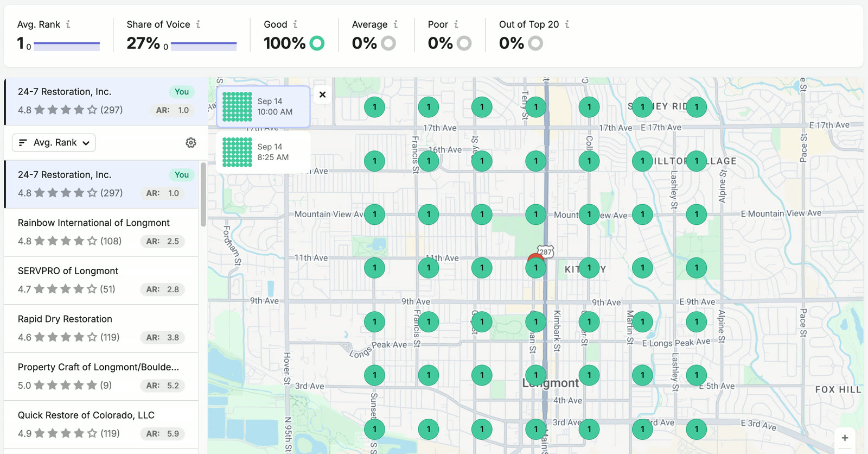Viewport: 868px width, 454px height.
Task: Click the Avg. Rank trend sparkline
Action: (x=67, y=46)
